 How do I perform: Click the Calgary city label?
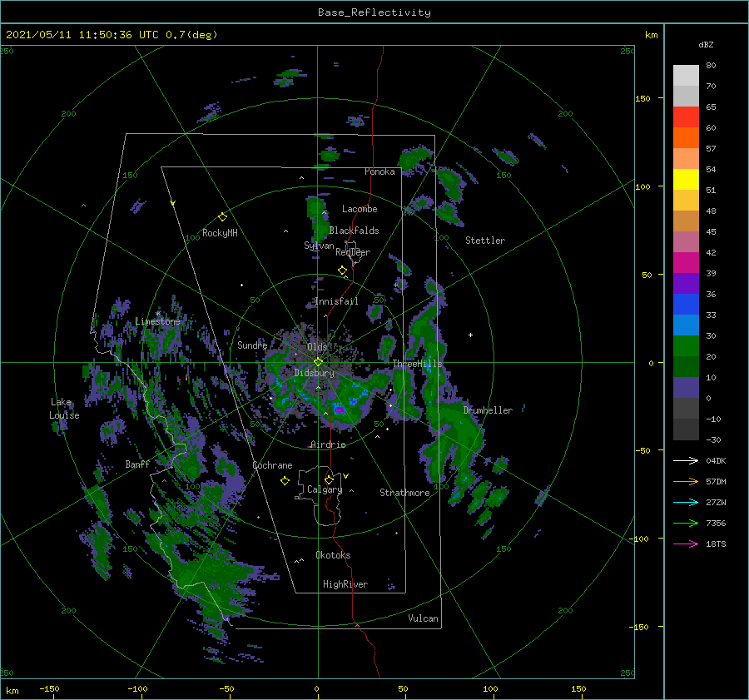(325, 489)
